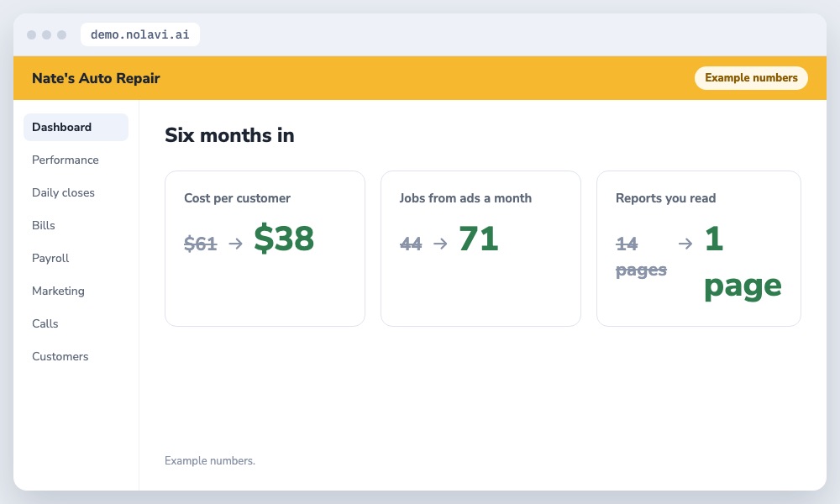Navigate to Payroll

(x=50, y=258)
